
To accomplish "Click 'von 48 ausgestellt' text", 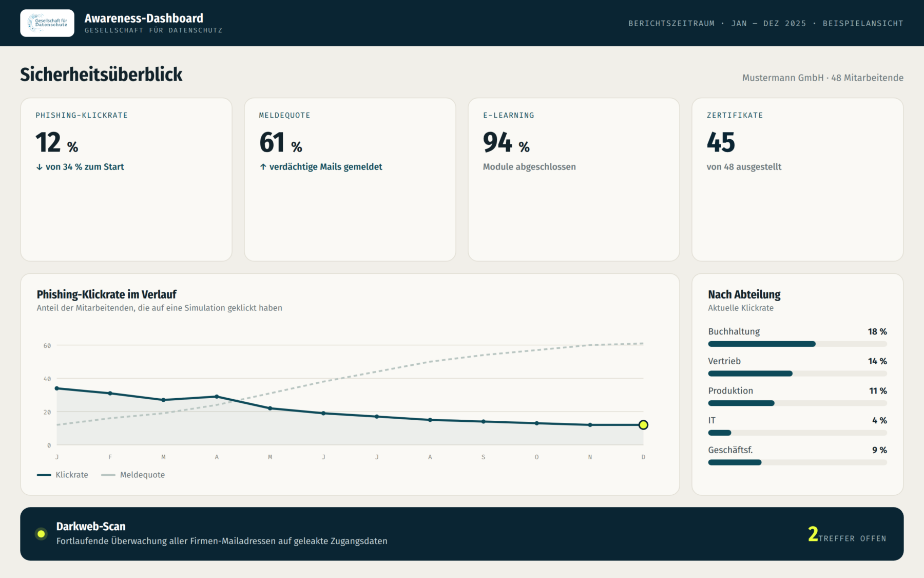I will [x=744, y=167].
